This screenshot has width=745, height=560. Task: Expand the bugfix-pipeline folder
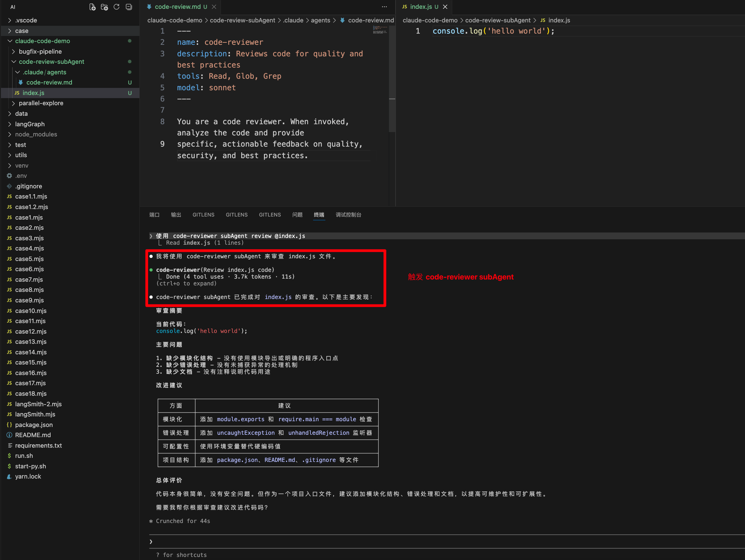(x=14, y=52)
